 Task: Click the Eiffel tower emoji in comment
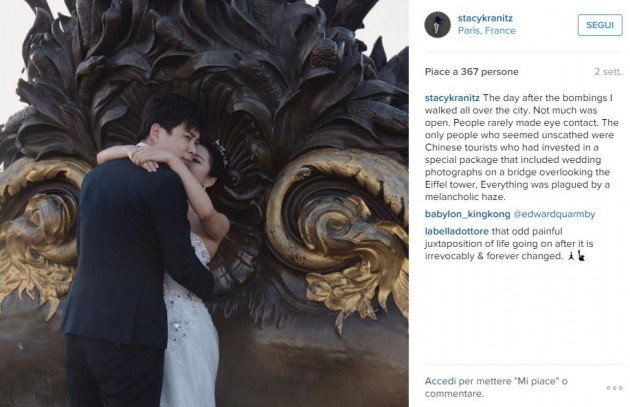point(571,256)
